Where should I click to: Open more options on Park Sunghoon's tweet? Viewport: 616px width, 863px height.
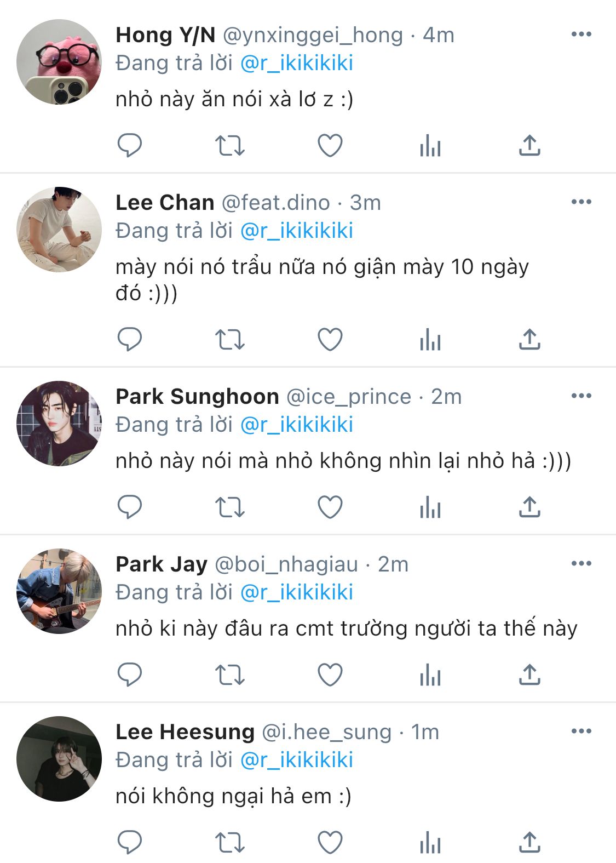tap(581, 396)
